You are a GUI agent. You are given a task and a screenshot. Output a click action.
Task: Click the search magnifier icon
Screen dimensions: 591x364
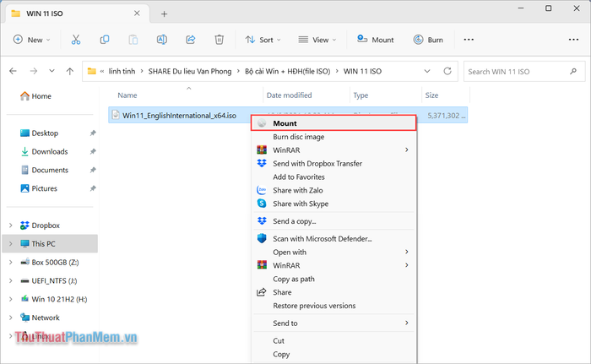[x=573, y=71]
